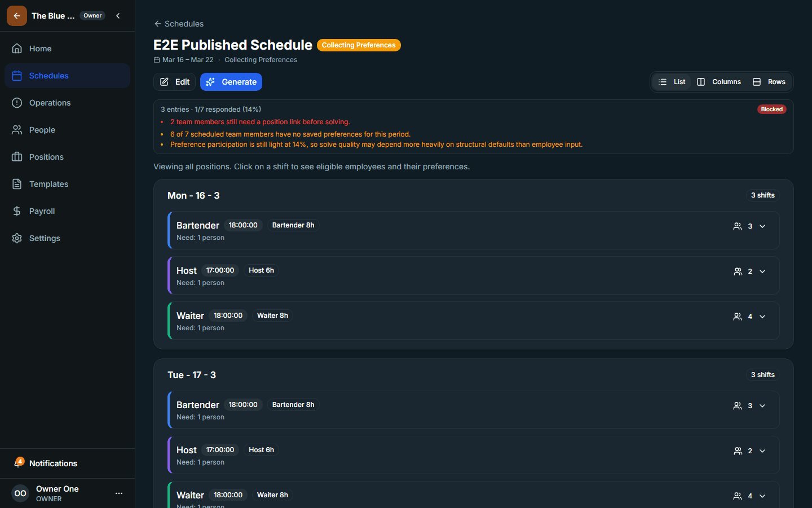
Task: Switch to Columns view
Action: 719,82
